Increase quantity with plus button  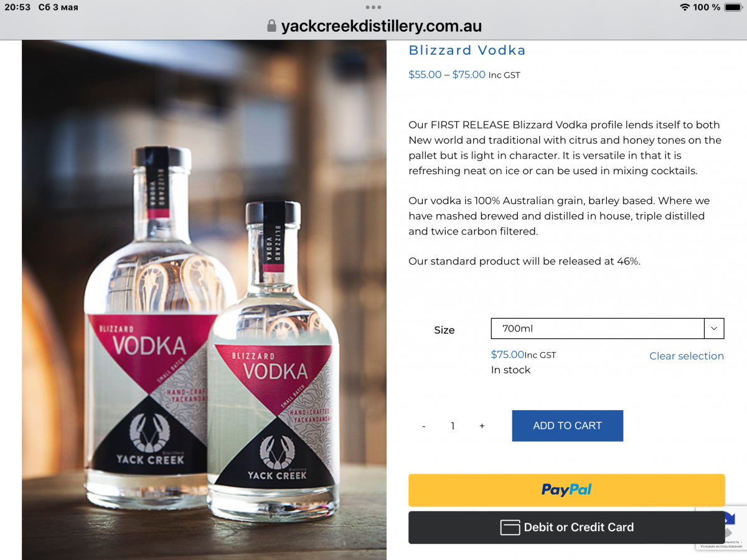(482, 426)
